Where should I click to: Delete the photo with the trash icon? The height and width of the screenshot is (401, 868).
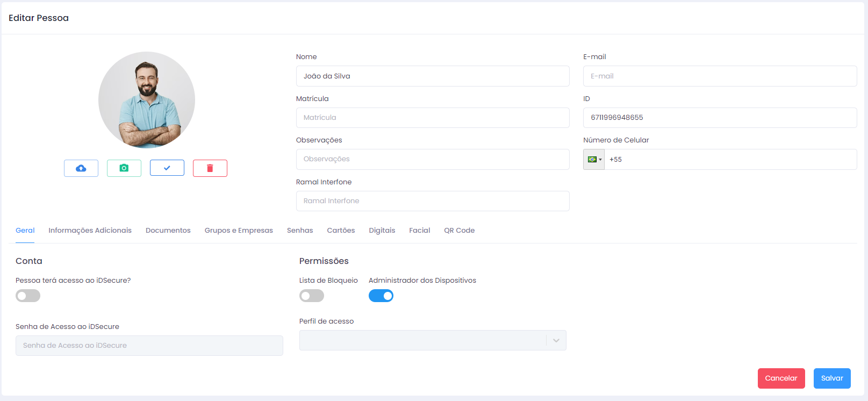tap(210, 168)
